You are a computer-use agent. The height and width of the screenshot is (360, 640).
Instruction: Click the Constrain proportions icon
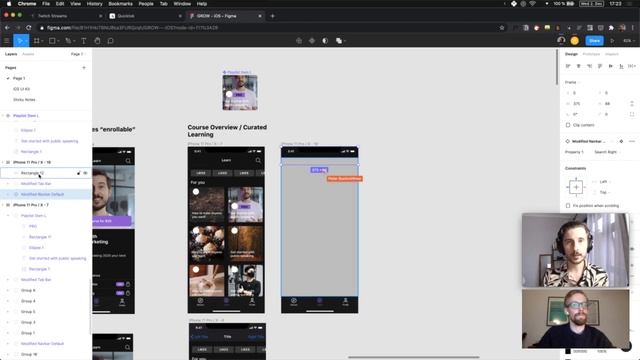632,104
